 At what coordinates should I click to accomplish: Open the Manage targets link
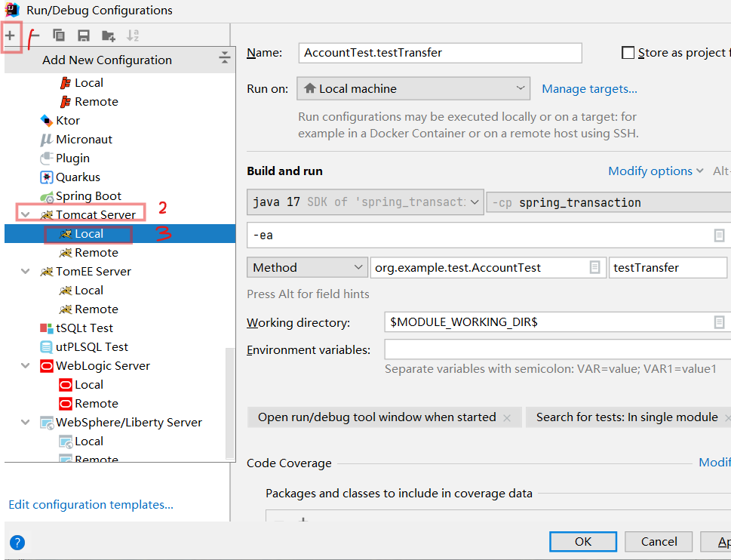pos(589,88)
